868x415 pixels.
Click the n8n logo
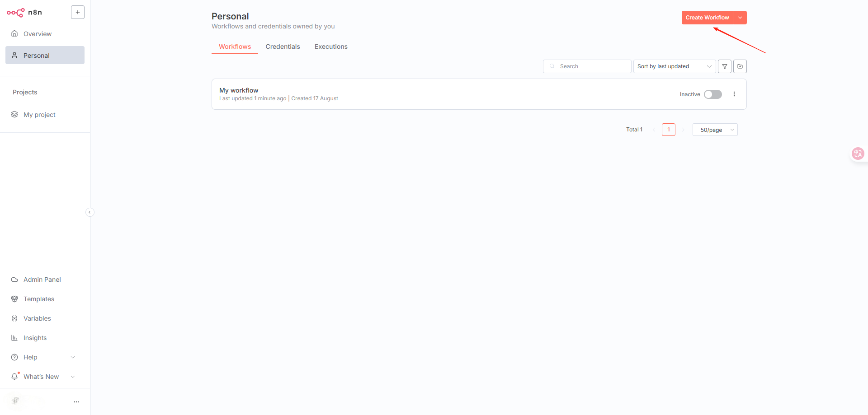click(24, 13)
